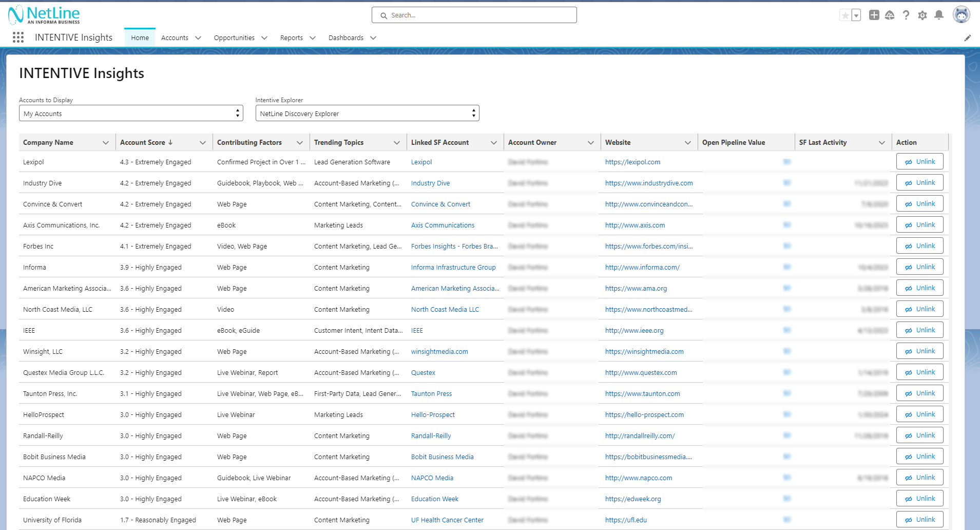Expand the Accounts tab chevron menu
980x530 pixels.
(x=198, y=37)
